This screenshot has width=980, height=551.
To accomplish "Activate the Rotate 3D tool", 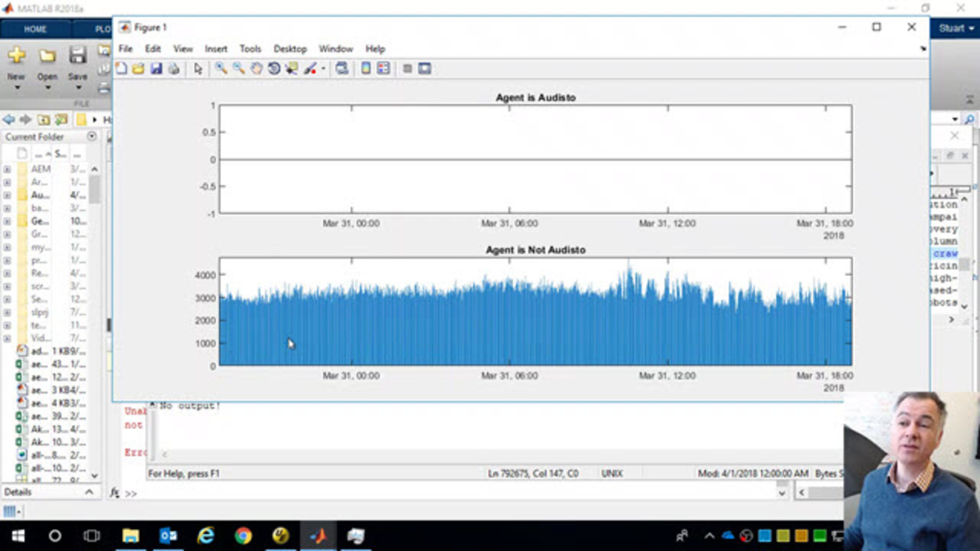I will point(274,69).
